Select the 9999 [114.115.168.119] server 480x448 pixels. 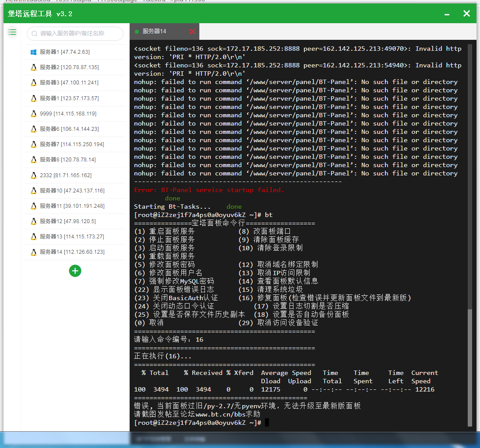(x=75, y=114)
